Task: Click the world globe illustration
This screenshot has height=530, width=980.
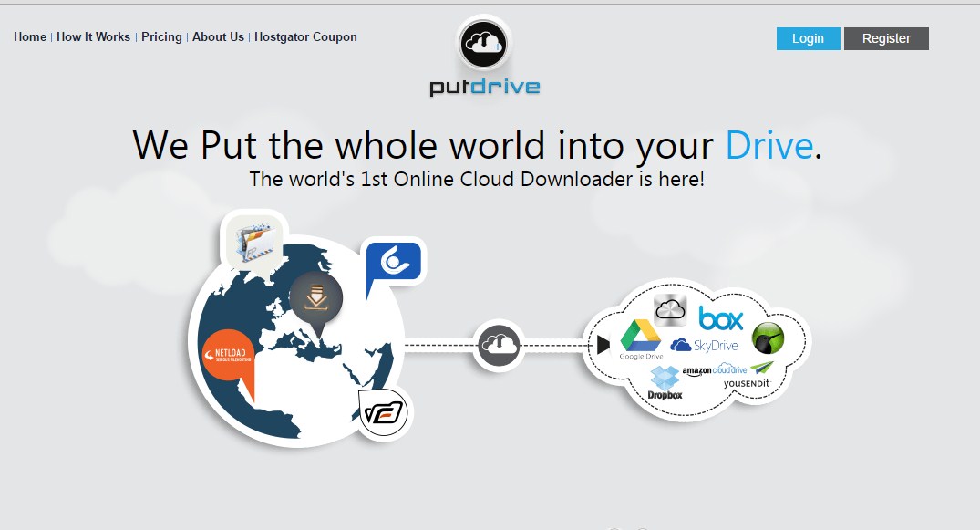Action: pyautogui.click(x=295, y=341)
